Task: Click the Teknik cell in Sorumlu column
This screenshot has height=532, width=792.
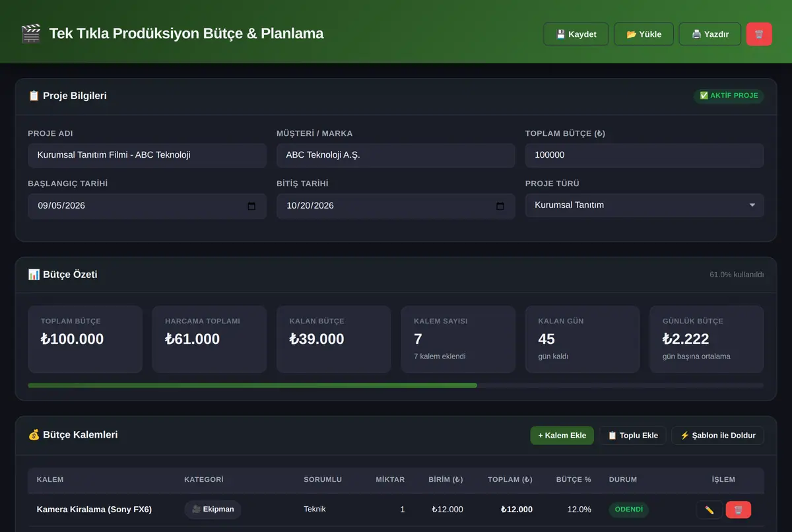Action: pos(315,510)
